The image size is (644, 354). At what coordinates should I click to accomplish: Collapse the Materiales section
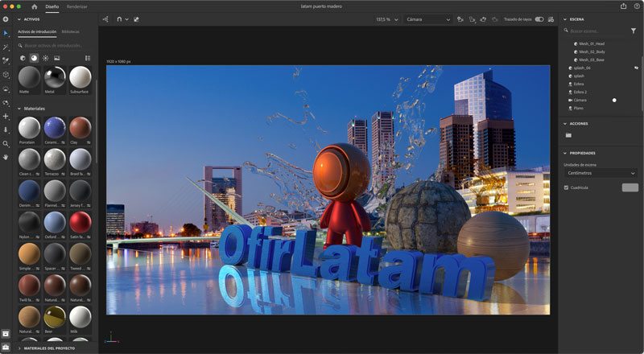pyautogui.click(x=19, y=109)
